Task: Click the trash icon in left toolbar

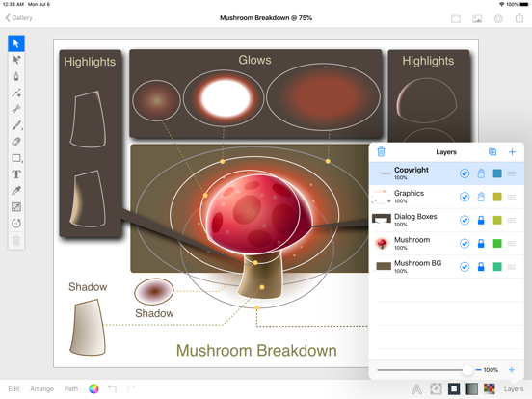Action: (16, 241)
